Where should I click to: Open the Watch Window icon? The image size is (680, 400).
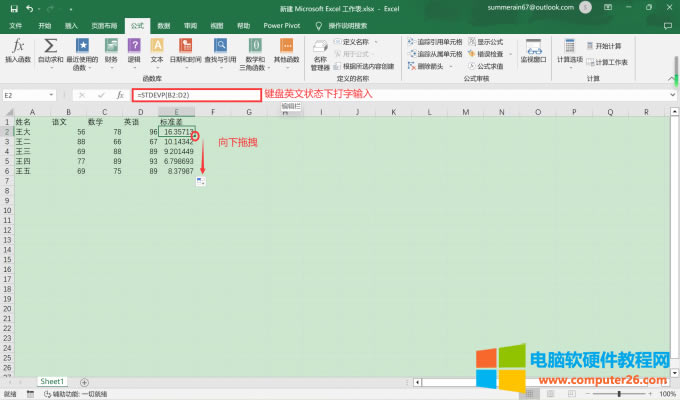tap(534, 52)
